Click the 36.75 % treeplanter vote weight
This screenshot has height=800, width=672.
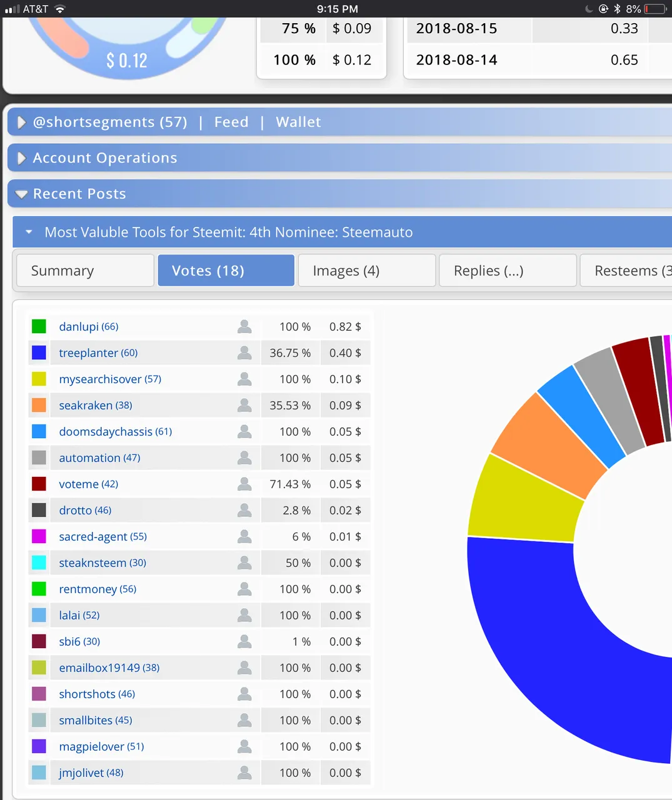tap(290, 352)
